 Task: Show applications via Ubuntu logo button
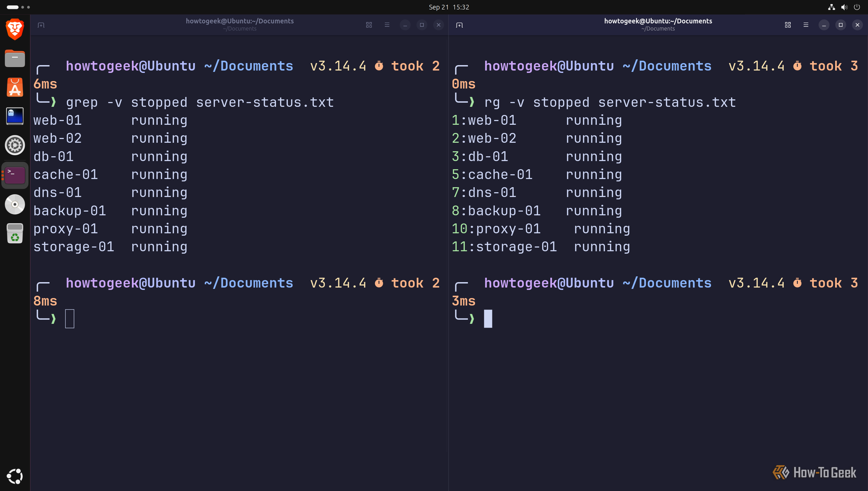15,476
